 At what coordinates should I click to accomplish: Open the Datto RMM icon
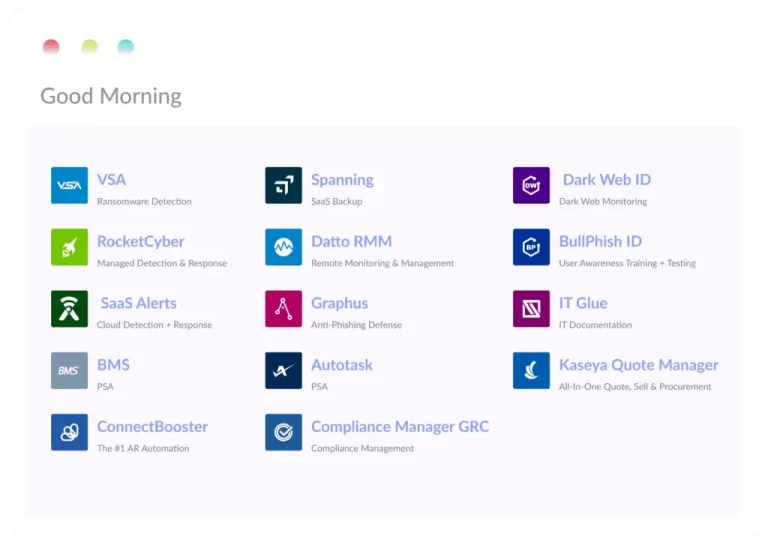coord(283,247)
